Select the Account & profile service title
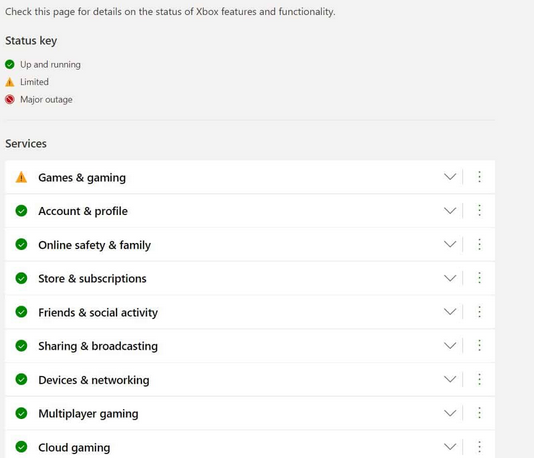 (83, 211)
